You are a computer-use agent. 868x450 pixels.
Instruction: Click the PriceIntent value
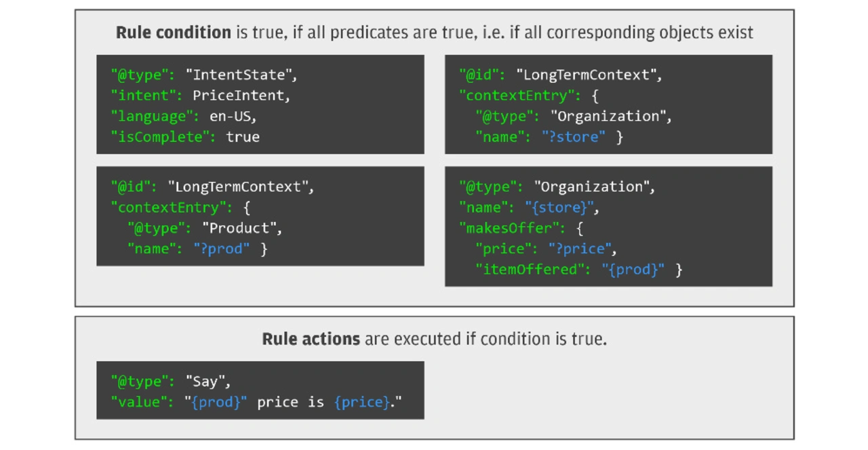coord(241,96)
